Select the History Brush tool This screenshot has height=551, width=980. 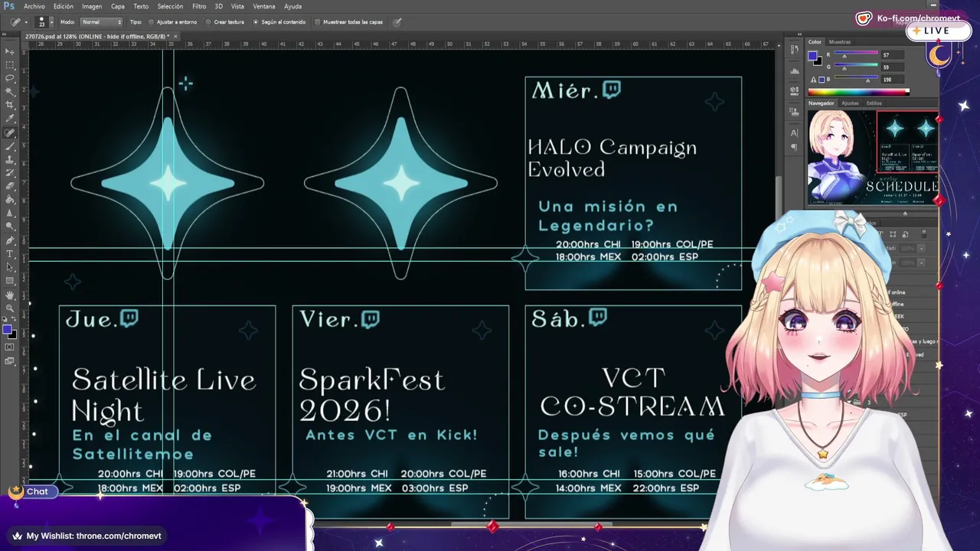(10, 172)
